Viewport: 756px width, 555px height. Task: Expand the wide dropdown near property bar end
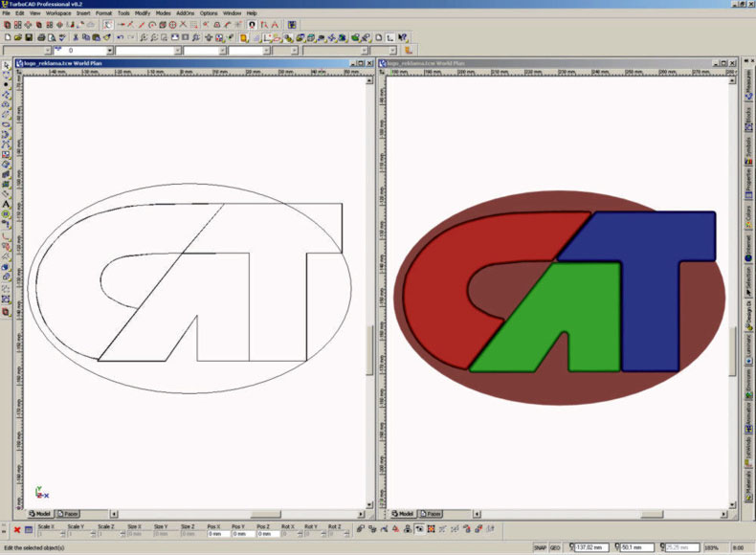pyautogui.click(x=365, y=50)
